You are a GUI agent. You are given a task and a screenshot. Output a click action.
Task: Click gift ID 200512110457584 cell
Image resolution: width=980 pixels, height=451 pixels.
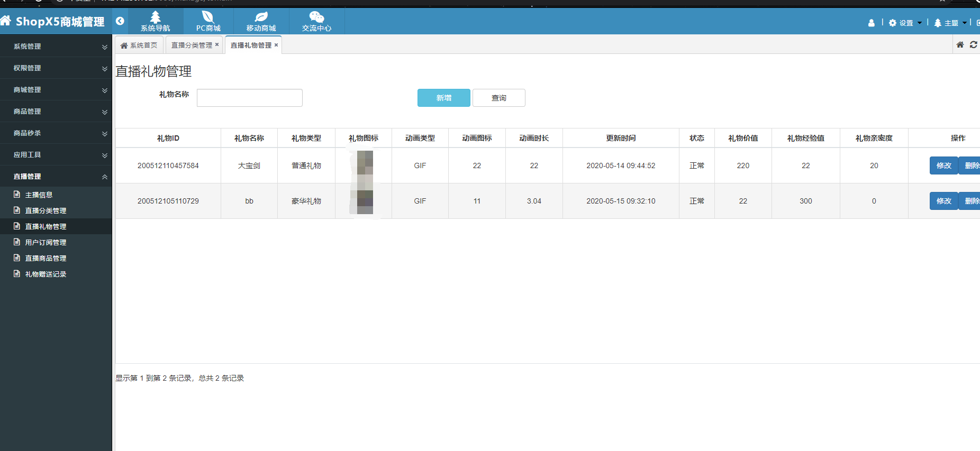click(168, 165)
